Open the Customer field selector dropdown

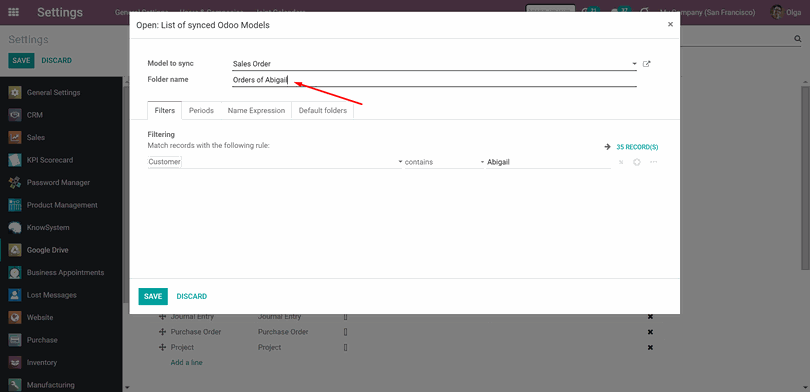tap(400, 162)
